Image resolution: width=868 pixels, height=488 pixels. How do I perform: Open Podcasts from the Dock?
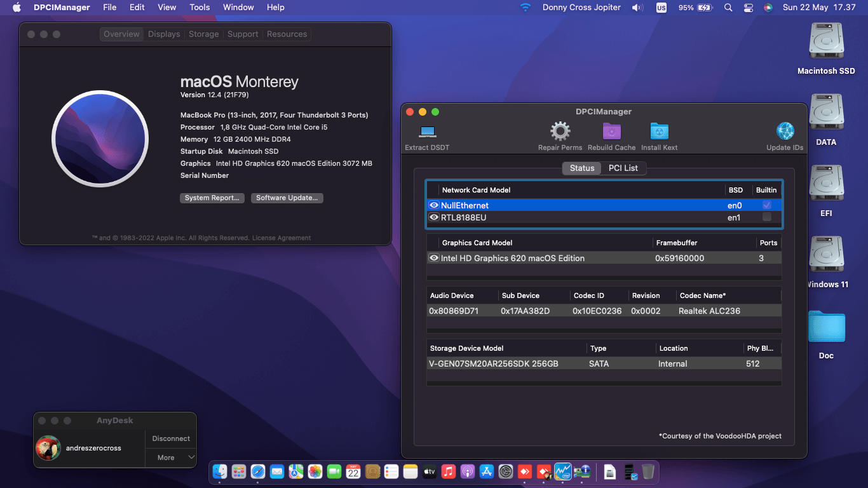pyautogui.click(x=468, y=471)
